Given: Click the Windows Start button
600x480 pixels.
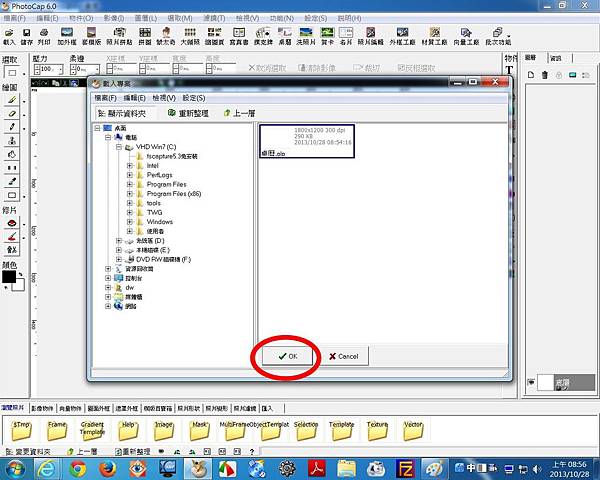Looking at the screenshot, I should tap(15, 469).
